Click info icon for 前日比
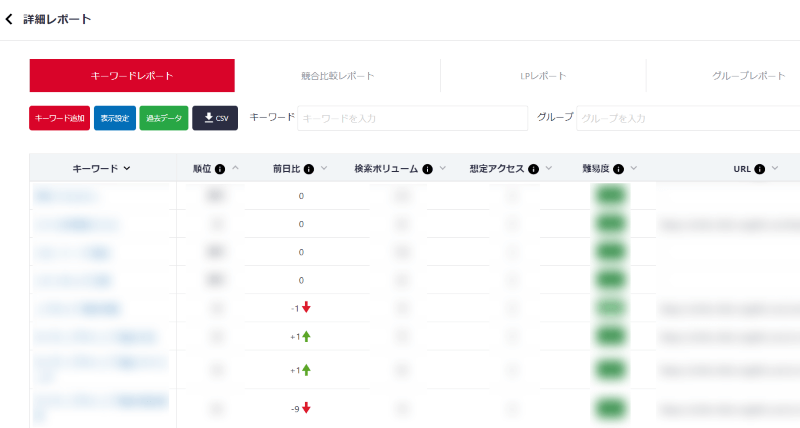800x428 pixels. click(309, 169)
